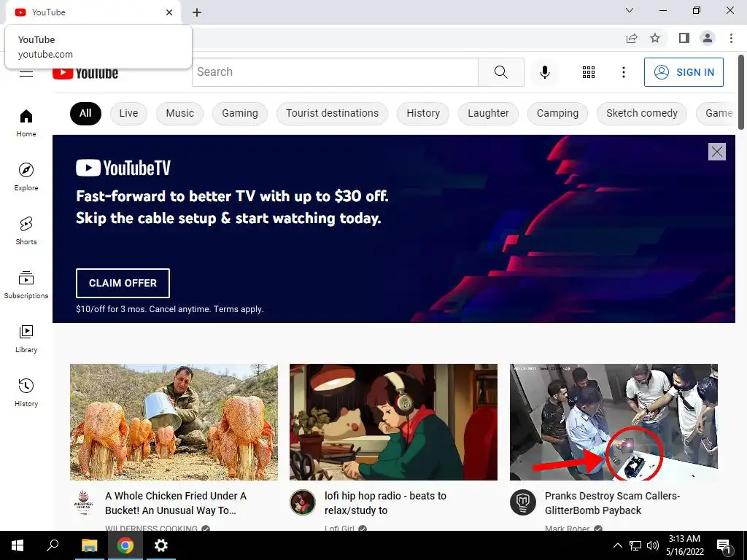Click the page vertical scrollbar
This screenshot has height=560, width=747.
741,92
